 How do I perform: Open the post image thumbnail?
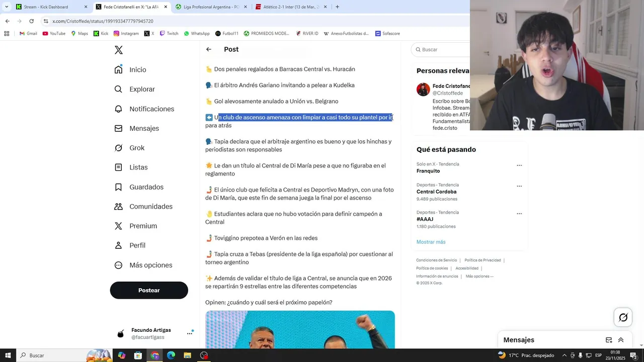pos(300,329)
